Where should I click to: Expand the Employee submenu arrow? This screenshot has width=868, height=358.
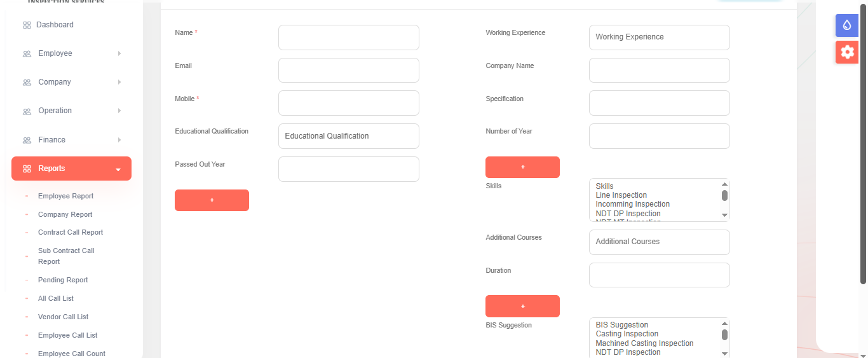pos(119,53)
